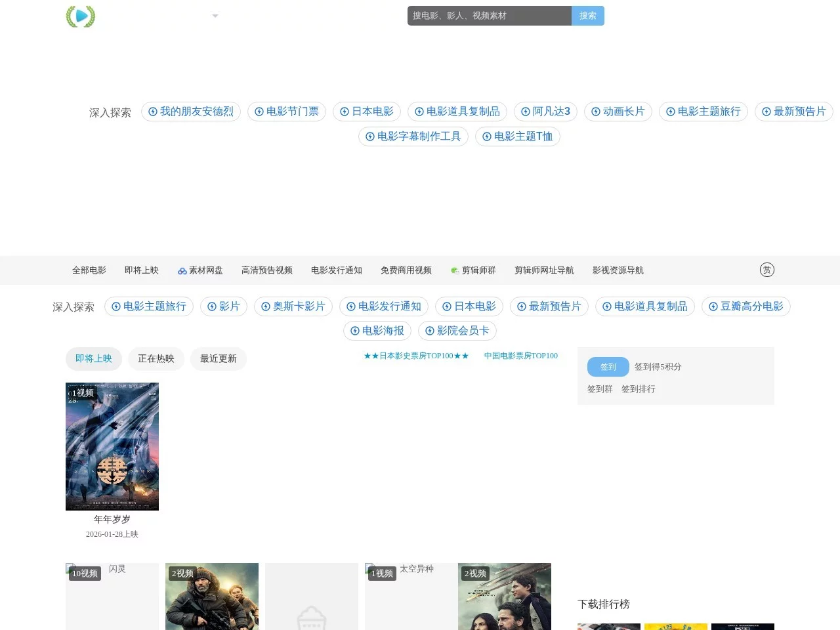840x630 pixels.
Task: Switch to the 最近更新 tab
Action: [x=219, y=358]
